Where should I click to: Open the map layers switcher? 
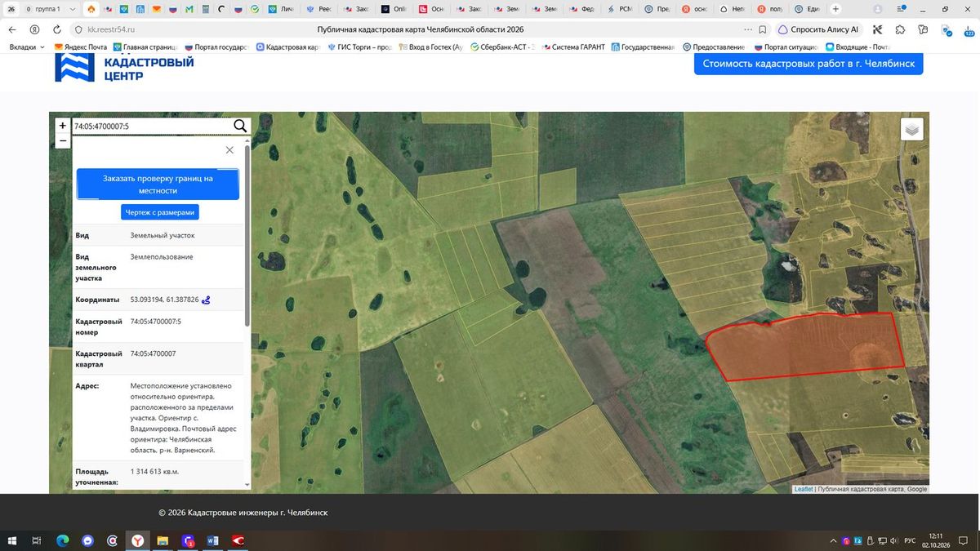pyautogui.click(x=912, y=129)
